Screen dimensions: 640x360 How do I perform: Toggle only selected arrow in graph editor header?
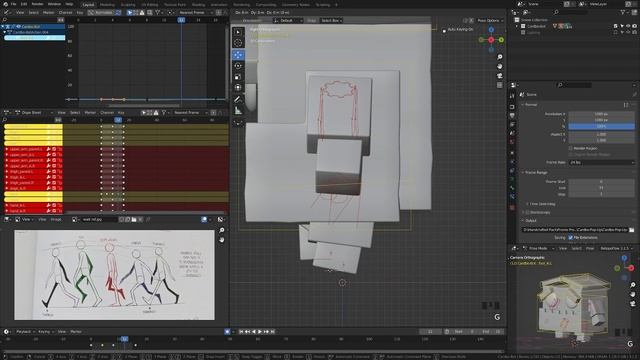[129, 13]
